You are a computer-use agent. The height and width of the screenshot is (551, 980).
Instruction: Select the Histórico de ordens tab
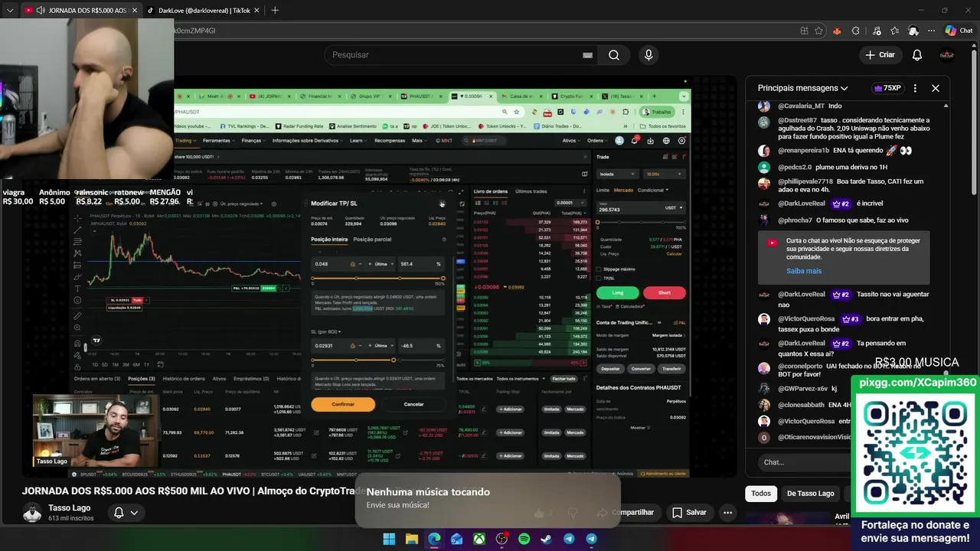184,378
